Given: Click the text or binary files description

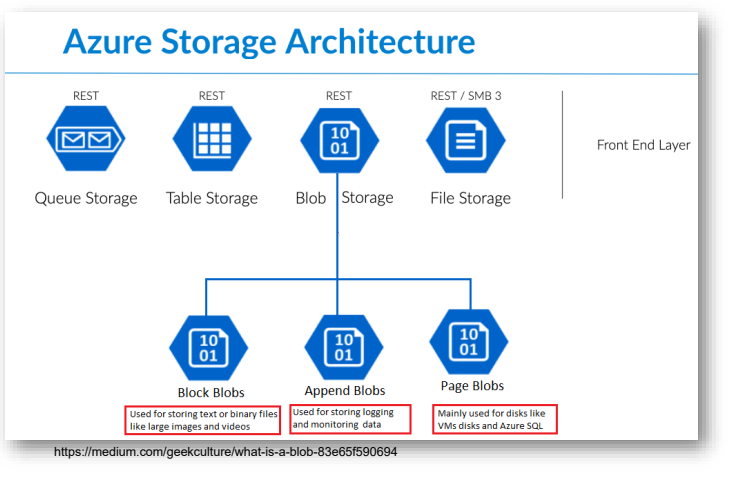Looking at the screenshot, I should click(203, 420).
